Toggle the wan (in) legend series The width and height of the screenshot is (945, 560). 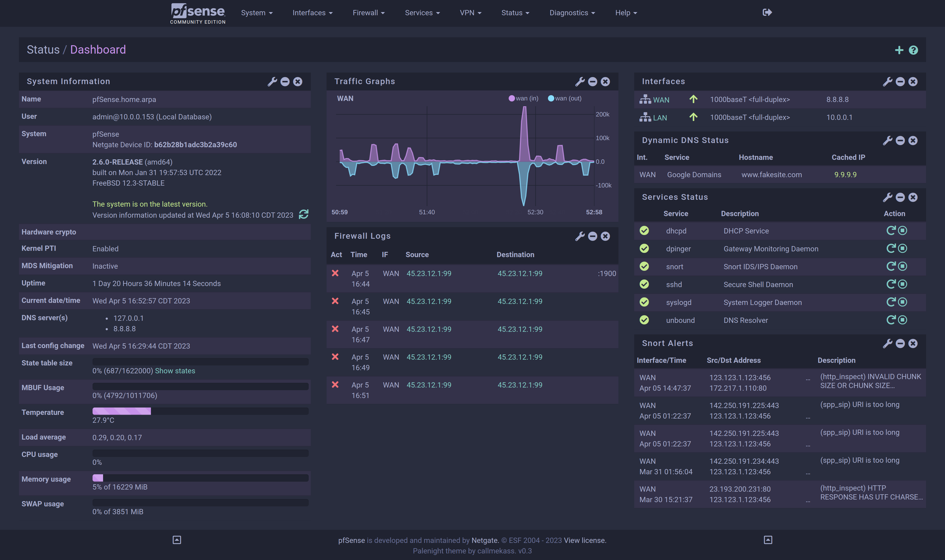click(x=524, y=99)
